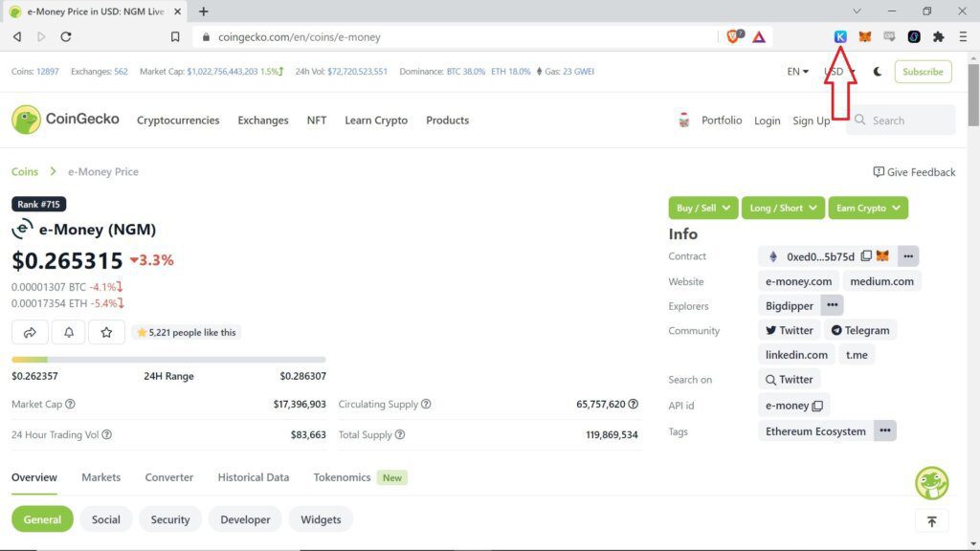Screen dimensions: 980x551
Task: Click the Keplr wallet extension icon
Action: 840,37
